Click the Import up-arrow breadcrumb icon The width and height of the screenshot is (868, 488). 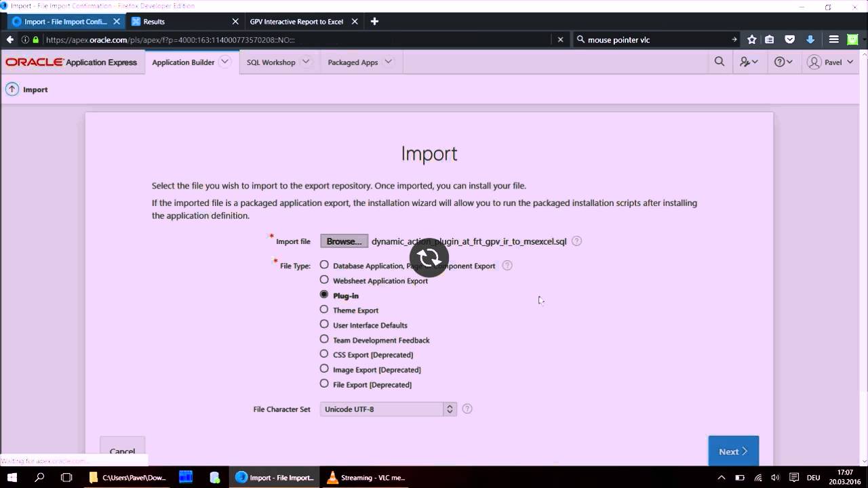pos(12,89)
